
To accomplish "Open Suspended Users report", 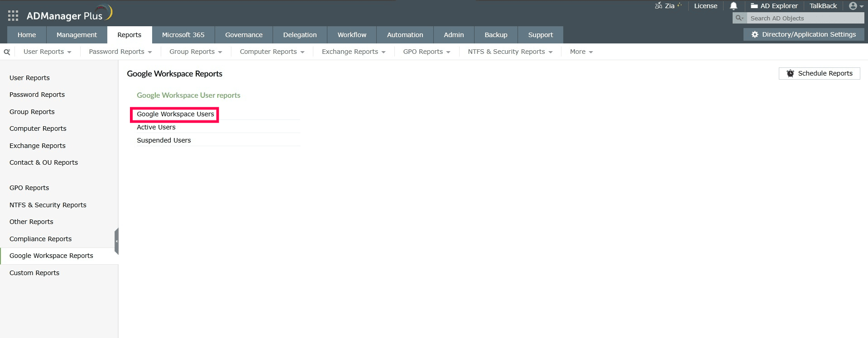I will tap(163, 140).
